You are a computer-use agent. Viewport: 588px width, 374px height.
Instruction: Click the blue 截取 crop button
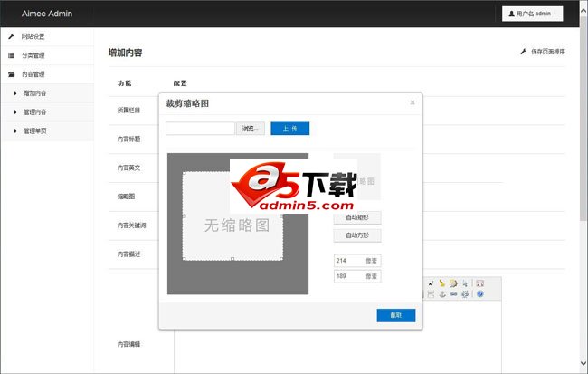click(x=396, y=315)
